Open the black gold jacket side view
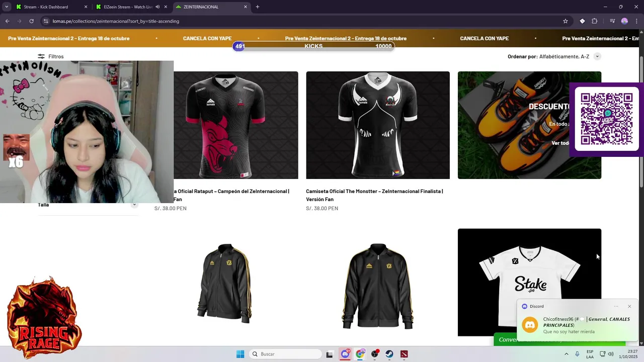 tap(225, 283)
